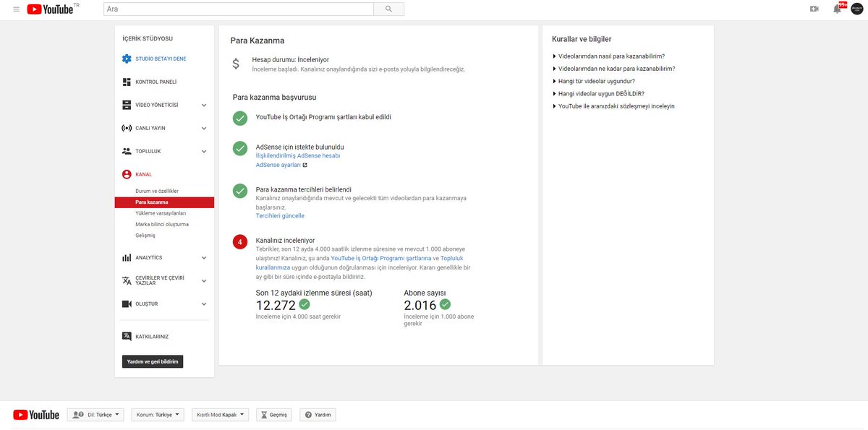Viewport: 868px width, 430px height.
Task: Click checkmark beside AdSense için istekte
Action: click(240, 148)
